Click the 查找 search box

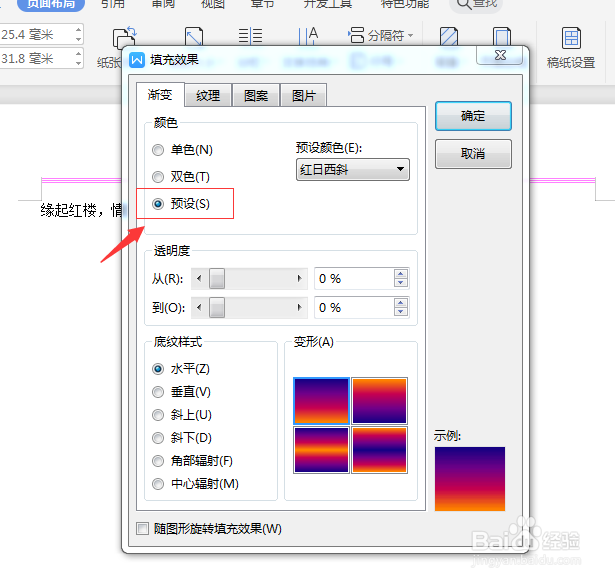click(x=477, y=4)
